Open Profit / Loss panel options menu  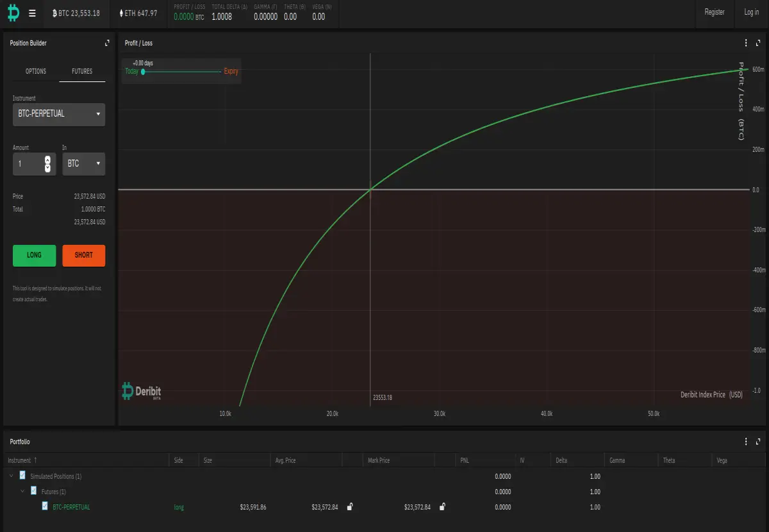746,43
